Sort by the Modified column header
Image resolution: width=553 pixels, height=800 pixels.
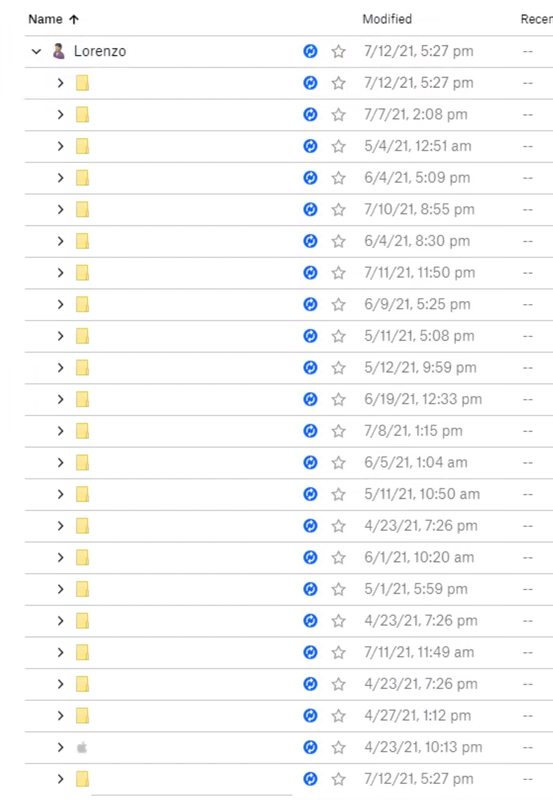(x=387, y=19)
